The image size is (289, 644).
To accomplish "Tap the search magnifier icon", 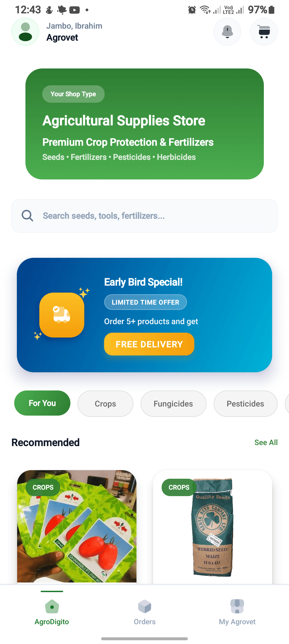I will pyautogui.click(x=27, y=216).
